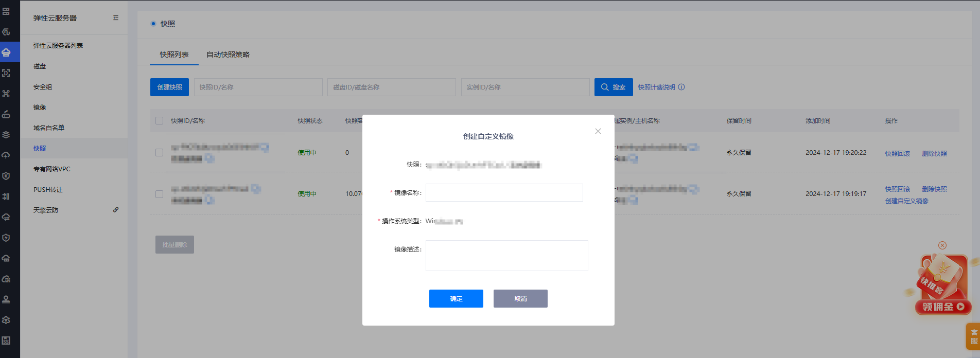
Task: Open 安全组 in the sidebar menu
Action: pyautogui.click(x=43, y=87)
